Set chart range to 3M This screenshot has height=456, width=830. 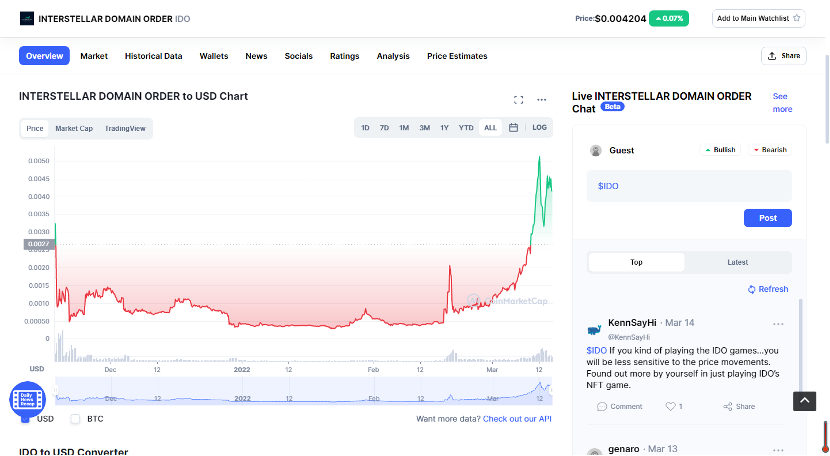tap(425, 128)
